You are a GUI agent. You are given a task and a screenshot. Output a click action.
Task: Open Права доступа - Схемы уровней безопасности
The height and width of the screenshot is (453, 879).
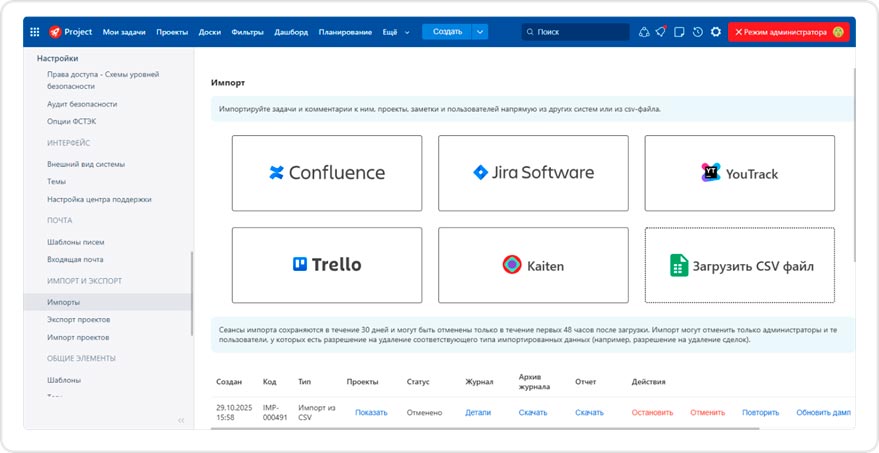[x=103, y=80]
